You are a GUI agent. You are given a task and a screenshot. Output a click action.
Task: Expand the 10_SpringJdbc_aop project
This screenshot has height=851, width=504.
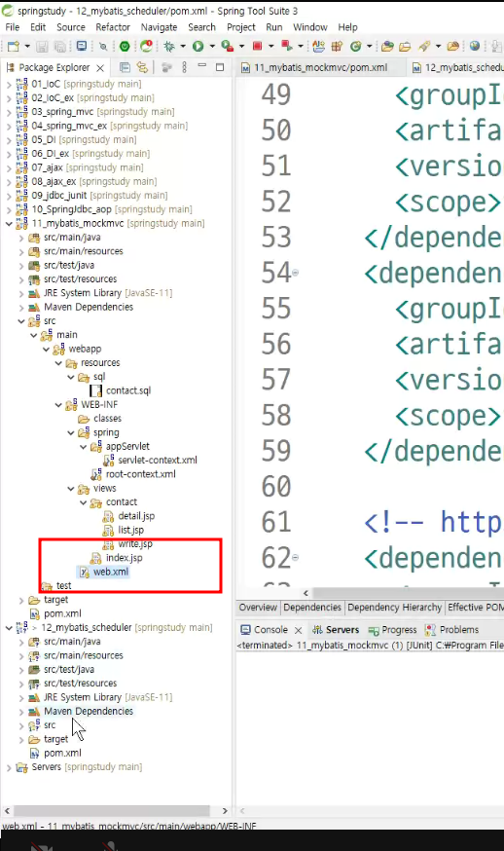point(9,209)
